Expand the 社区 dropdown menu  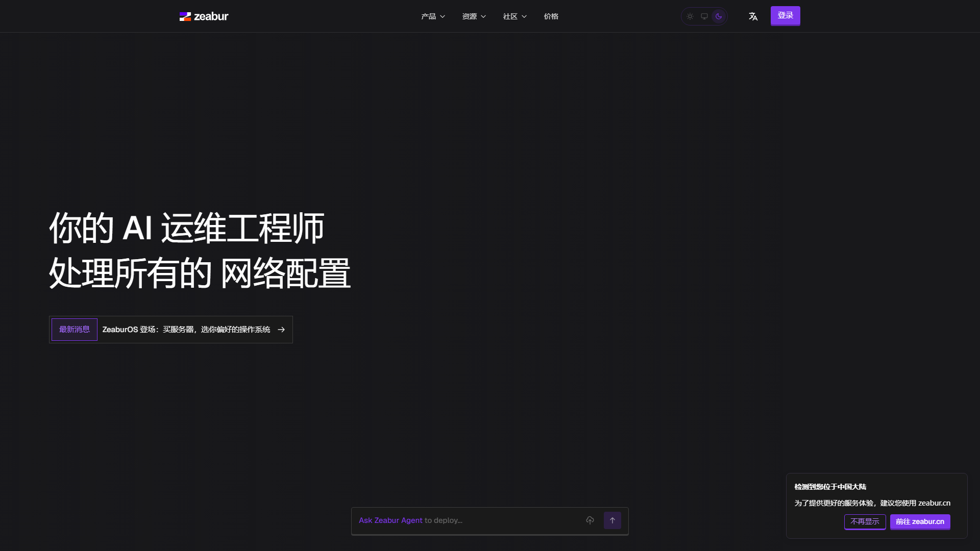(x=515, y=16)
